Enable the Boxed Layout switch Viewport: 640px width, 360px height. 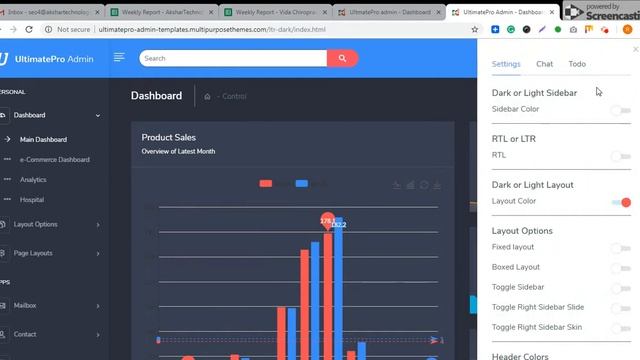click(x=621, y=268)
